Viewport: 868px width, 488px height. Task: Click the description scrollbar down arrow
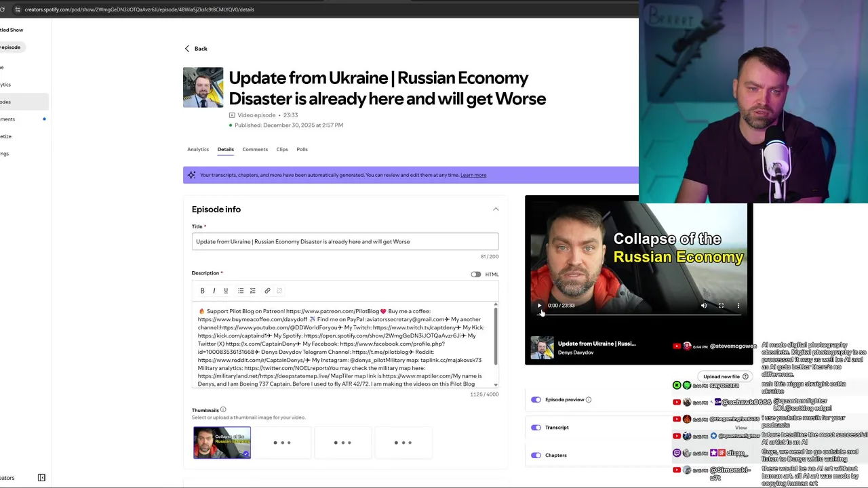496,385
